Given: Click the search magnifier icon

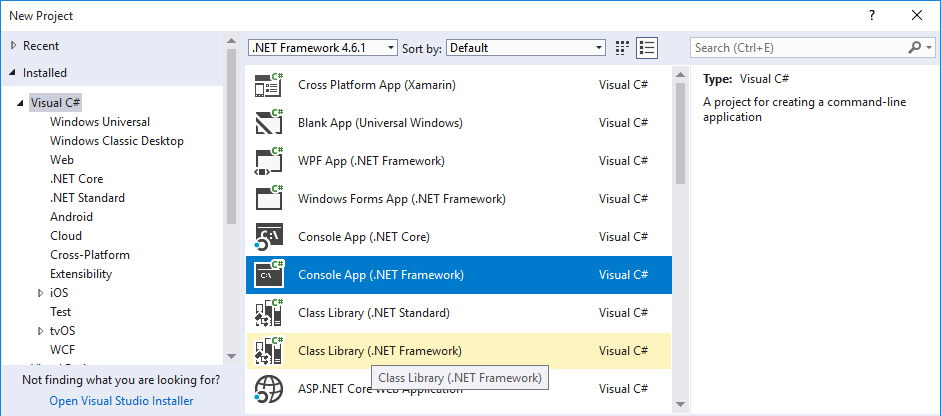Looking at the screenshot, I should click(x=915, y=47).
